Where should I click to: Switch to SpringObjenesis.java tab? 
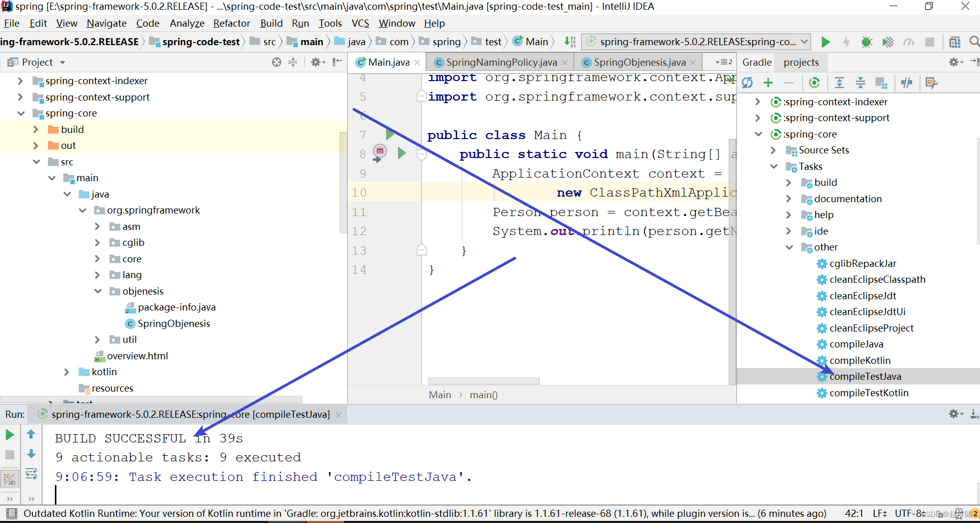coord(639,62)
